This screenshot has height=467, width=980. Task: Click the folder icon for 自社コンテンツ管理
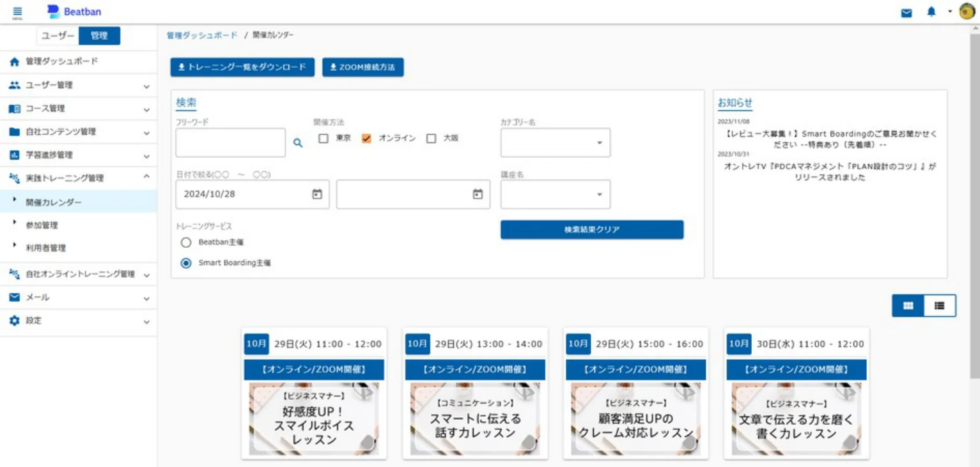click(x=15, y=132)
